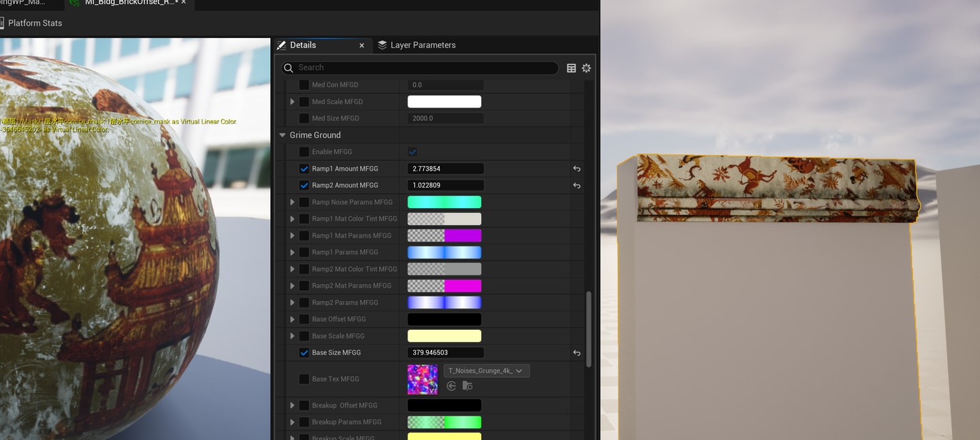Click the search magnifier icon

289,67
